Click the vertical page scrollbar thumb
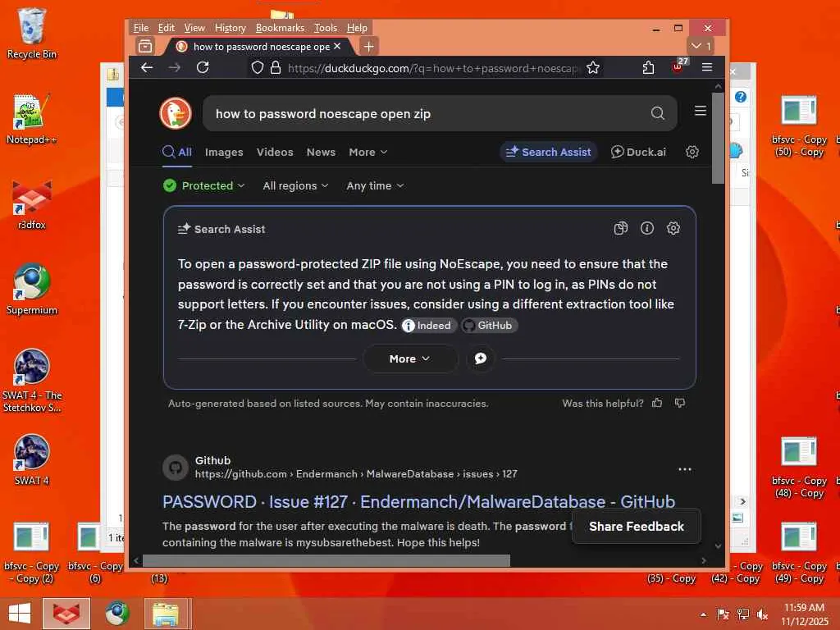Viewport: 840px width, 630px height. click(718, 138)
